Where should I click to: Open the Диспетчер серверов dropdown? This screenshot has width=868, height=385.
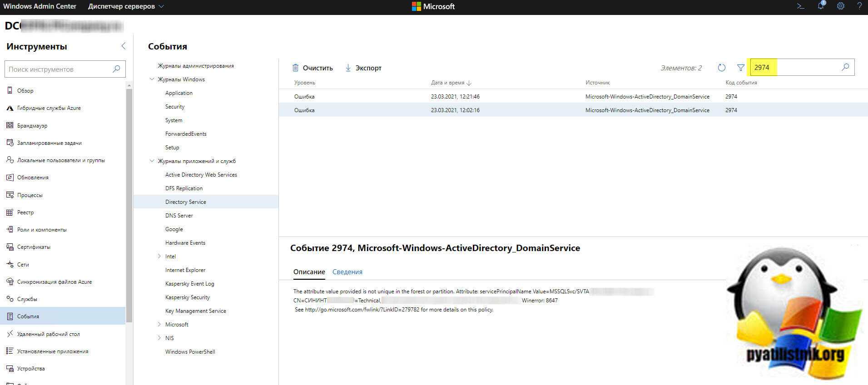click(126, 6)
